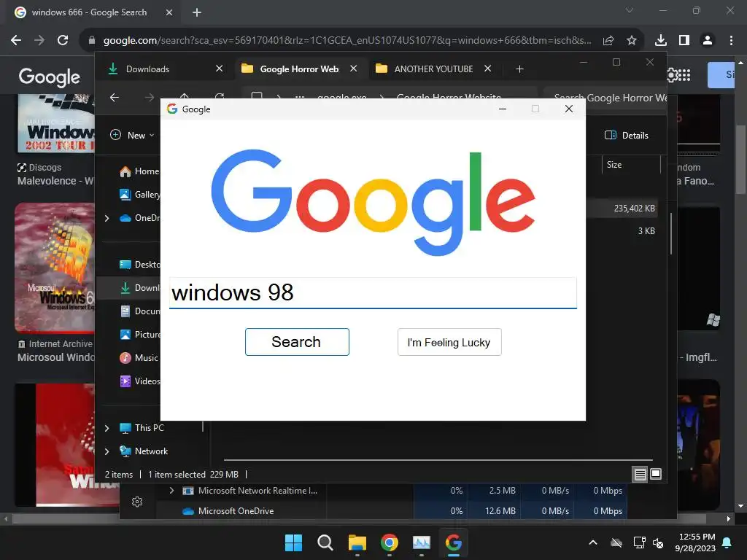Click the Google logo on search page

(50, 77)
